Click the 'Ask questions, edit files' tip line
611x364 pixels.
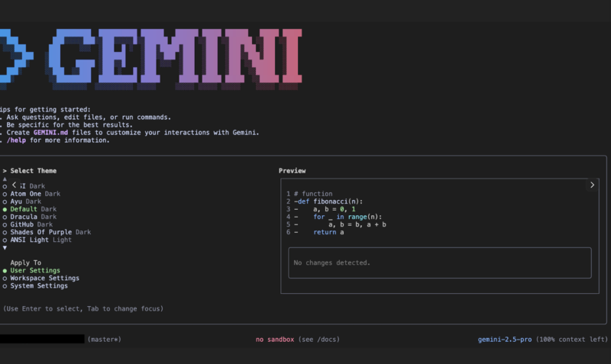click(x=89, y=118)
